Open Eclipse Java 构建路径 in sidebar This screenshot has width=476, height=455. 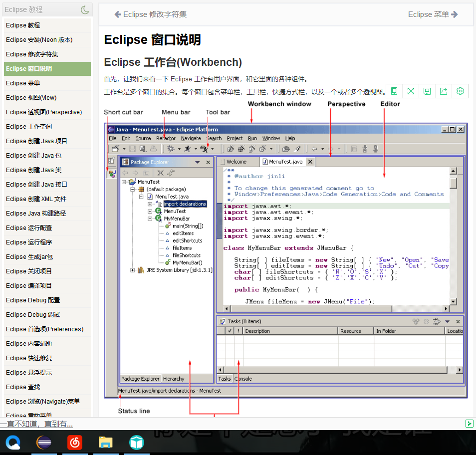[x=47, y=214]
